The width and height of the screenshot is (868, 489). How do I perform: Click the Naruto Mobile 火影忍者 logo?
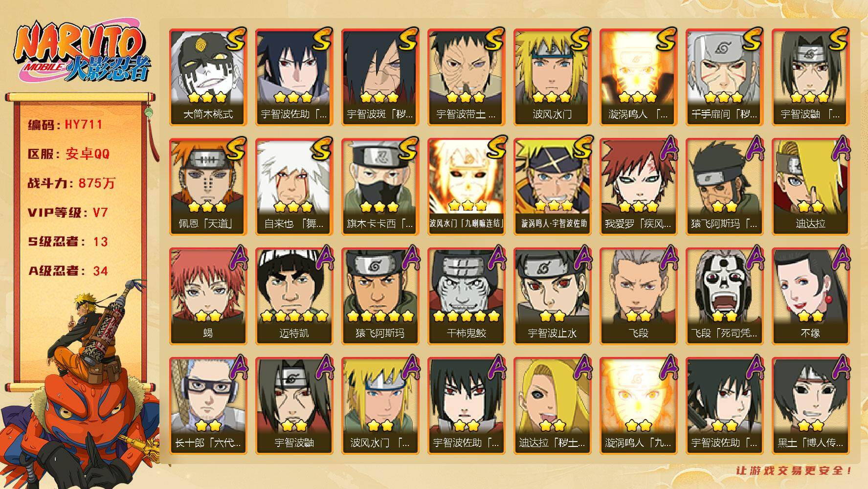click(83, 53)
